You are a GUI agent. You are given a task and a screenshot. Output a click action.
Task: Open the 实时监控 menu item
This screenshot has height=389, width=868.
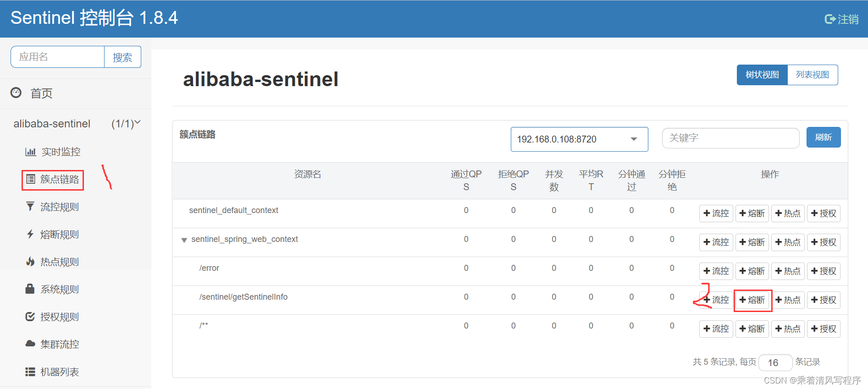pos(61,152)
